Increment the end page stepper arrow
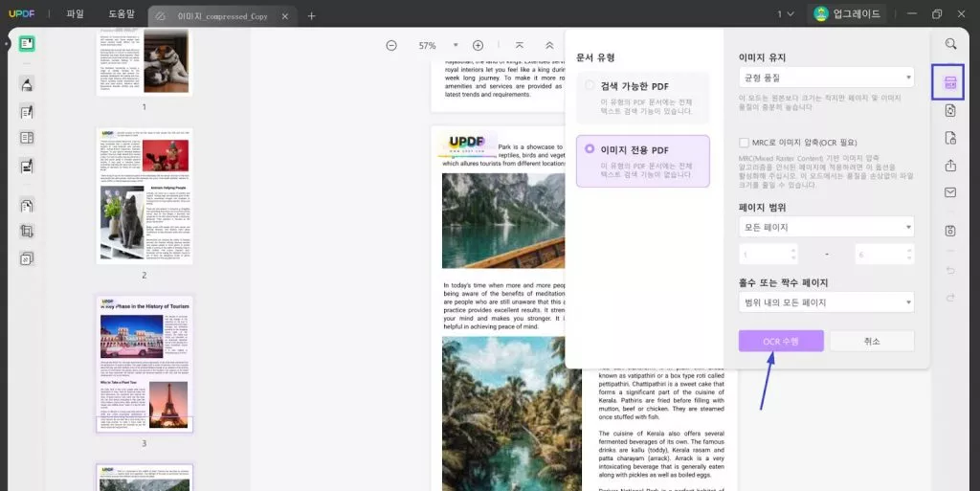Viewport: 980px width, 491px height. pos(909,250)
